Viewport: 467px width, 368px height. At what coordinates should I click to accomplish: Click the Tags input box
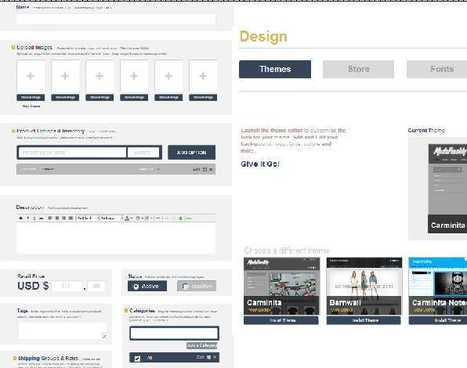[x=63, y=331]
